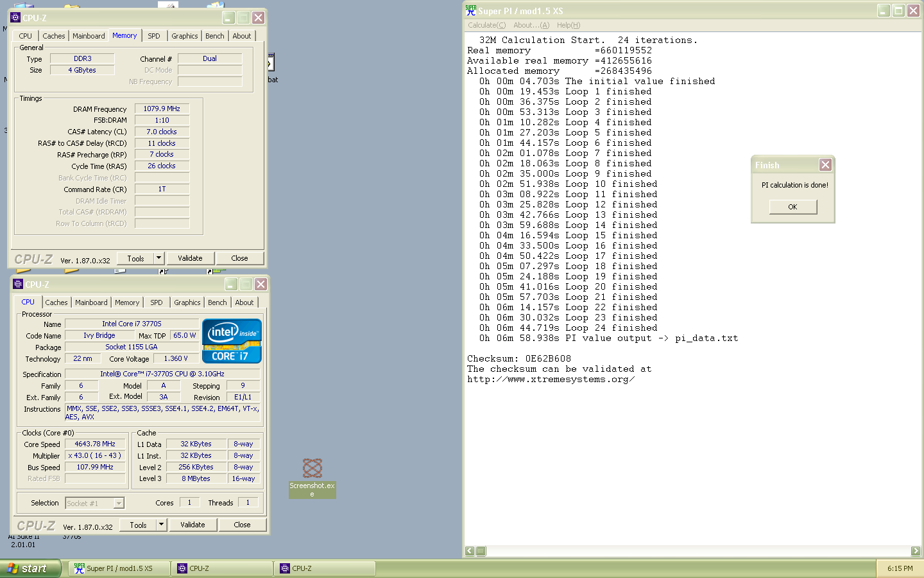Switch to CPU tab in top CPU-Z

[26, 36]
